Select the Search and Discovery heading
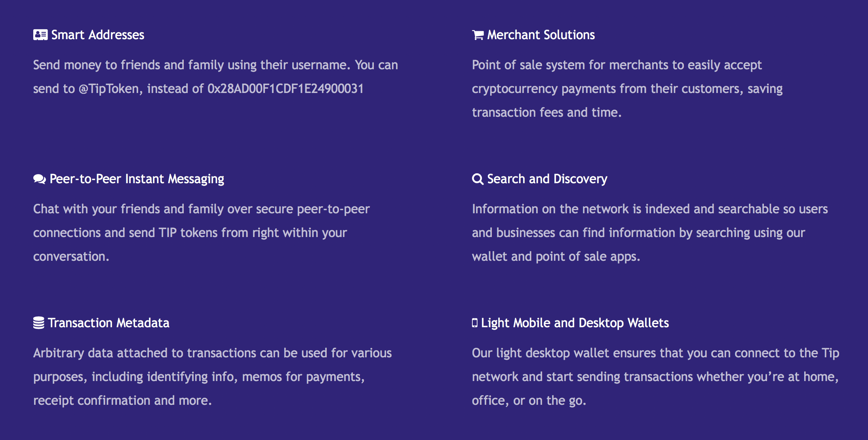The width and height of the screenshot is (868, 440). point(547,179)
